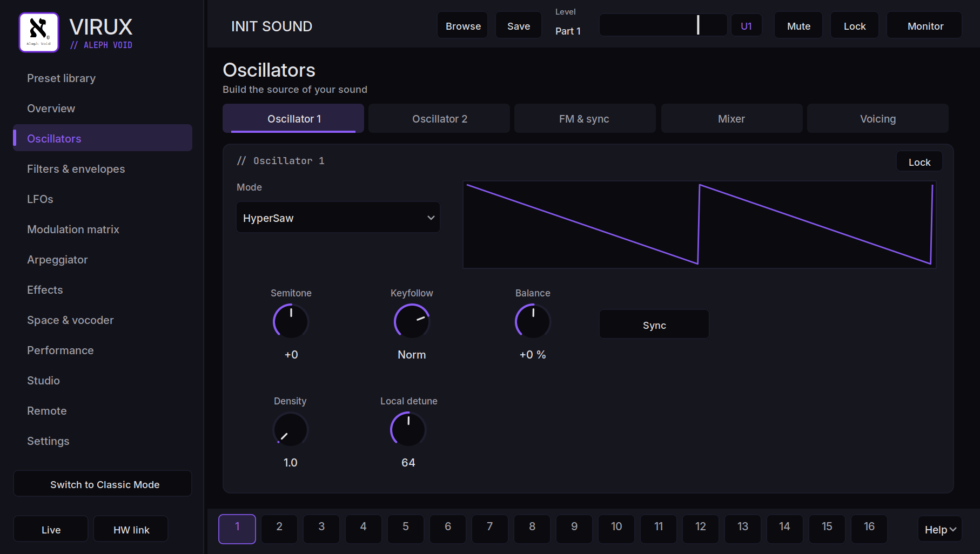Open Space & vocoder page

[103, 320]
